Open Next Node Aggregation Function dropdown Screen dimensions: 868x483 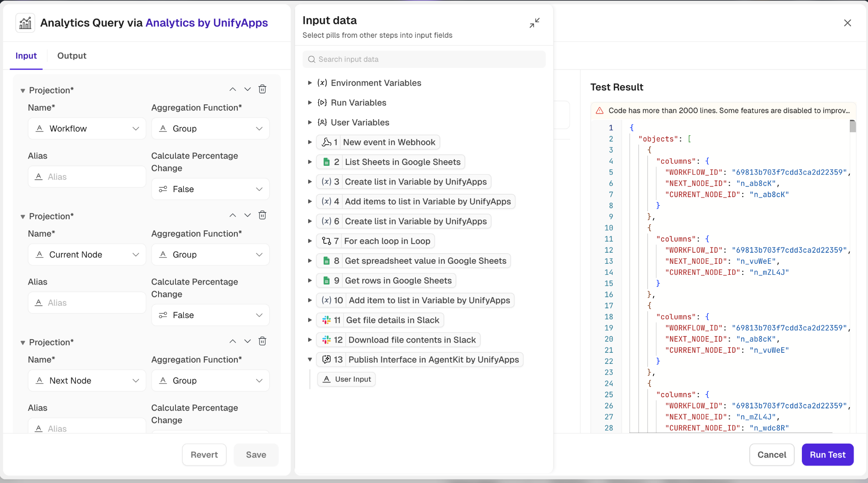210,380
